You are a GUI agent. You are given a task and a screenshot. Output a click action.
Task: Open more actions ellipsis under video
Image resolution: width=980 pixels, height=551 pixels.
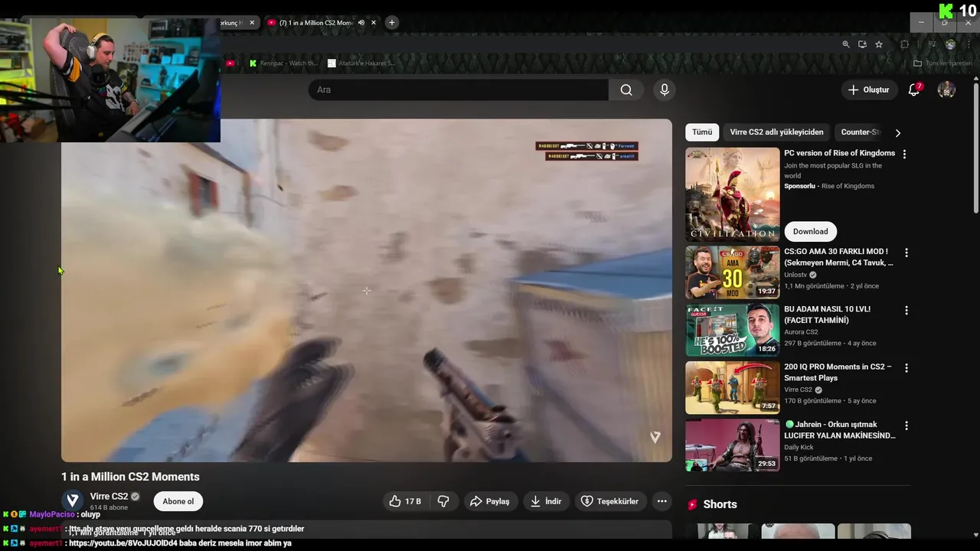click(x=662, y=501)
